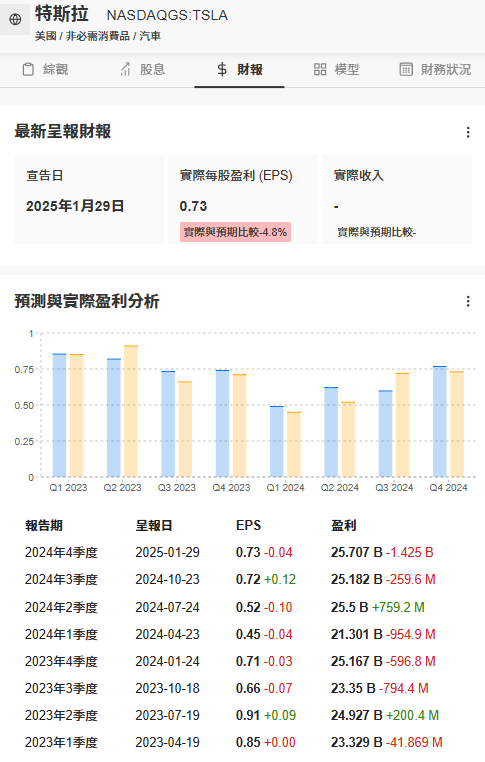Viewport: 485px width, 762px height.
Task: Click the date 2024-07-24
Action: tap(168, 607)
